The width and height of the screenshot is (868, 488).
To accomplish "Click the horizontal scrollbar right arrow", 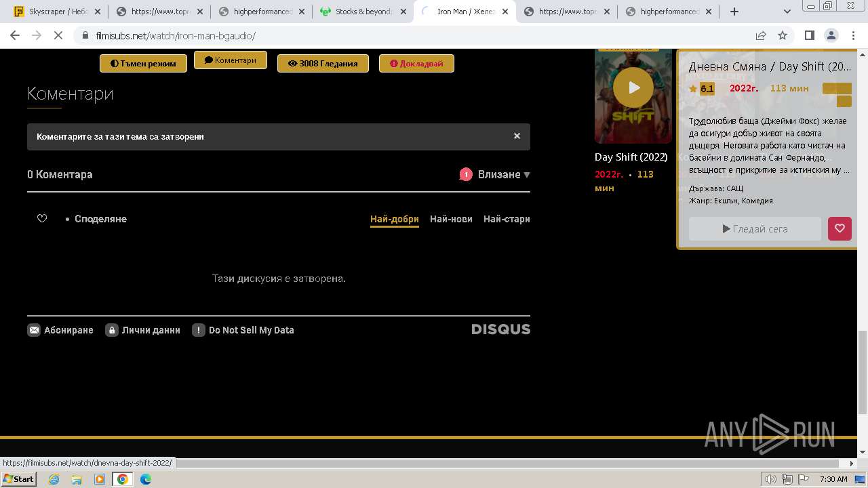I will (x=852, y=464).
